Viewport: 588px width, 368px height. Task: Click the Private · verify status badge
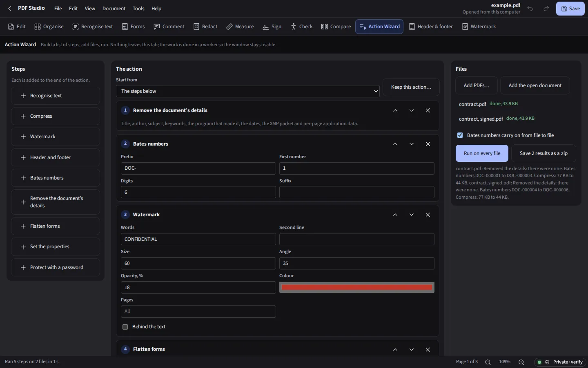(x=560, y=362)
